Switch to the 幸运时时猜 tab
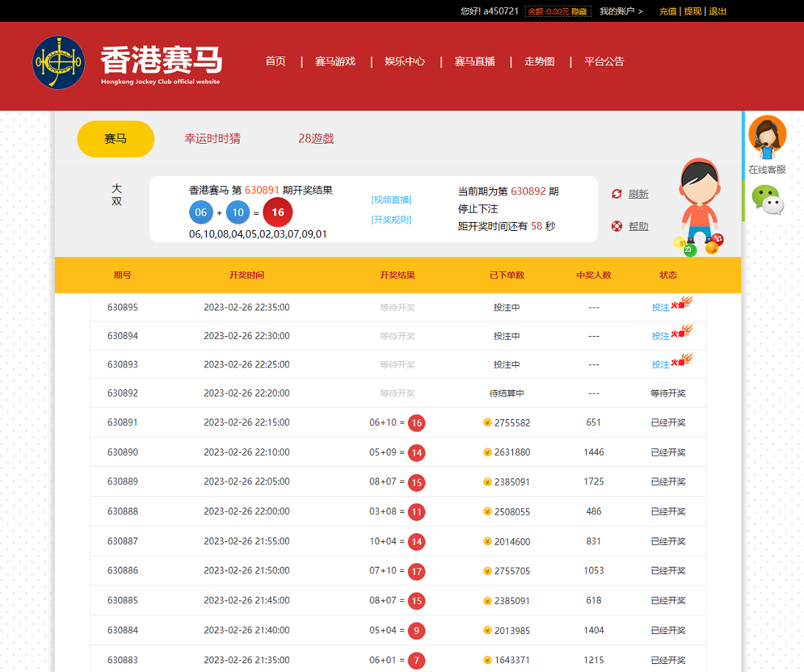The image size is (804, 672). (x=212, y=139)
